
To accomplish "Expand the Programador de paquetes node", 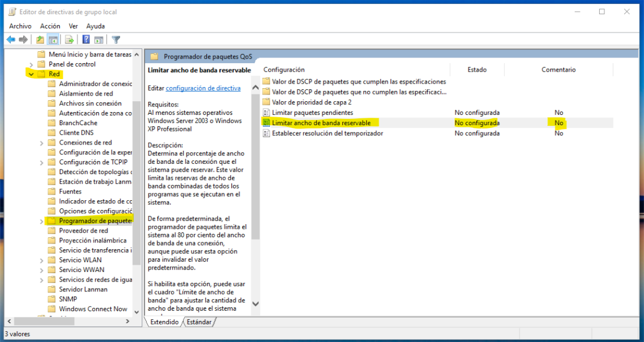I will [x=41, y=221].
